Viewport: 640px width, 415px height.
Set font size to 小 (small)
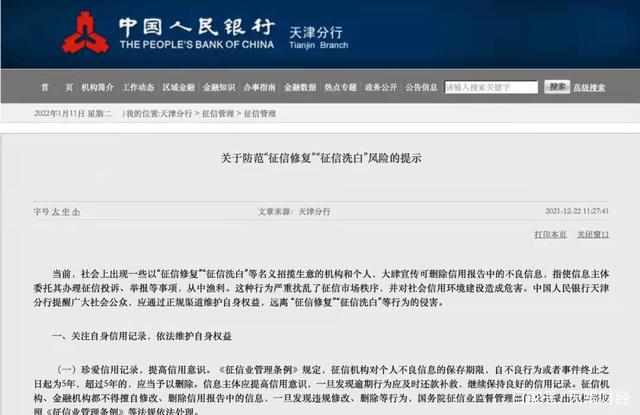(76, 212)
